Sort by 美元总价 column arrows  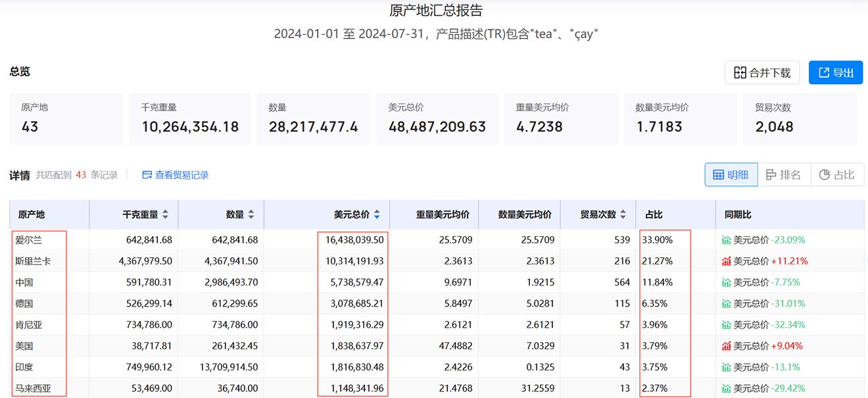pyautogui.click(x=377, y=214)
